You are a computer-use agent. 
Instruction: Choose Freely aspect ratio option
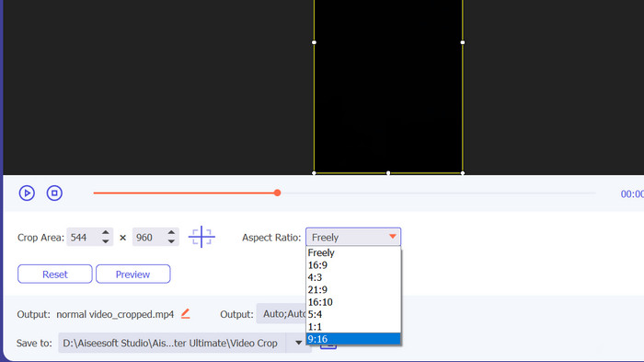(x=353, y=252)
